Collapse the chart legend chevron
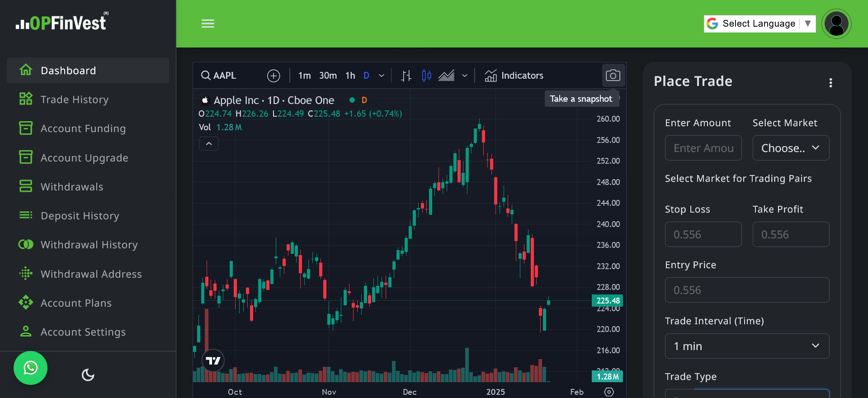This screenshot has width=868, height=398. click(x=209, y=143)
